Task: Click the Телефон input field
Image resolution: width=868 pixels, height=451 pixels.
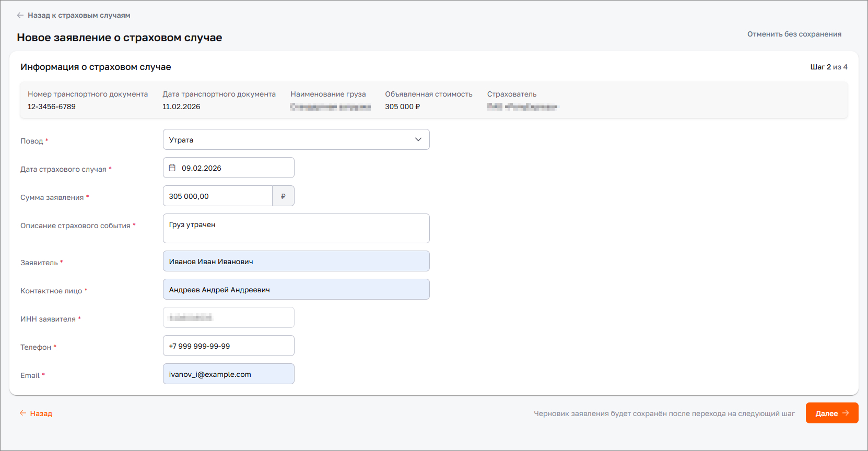Action: click(229, 346)
